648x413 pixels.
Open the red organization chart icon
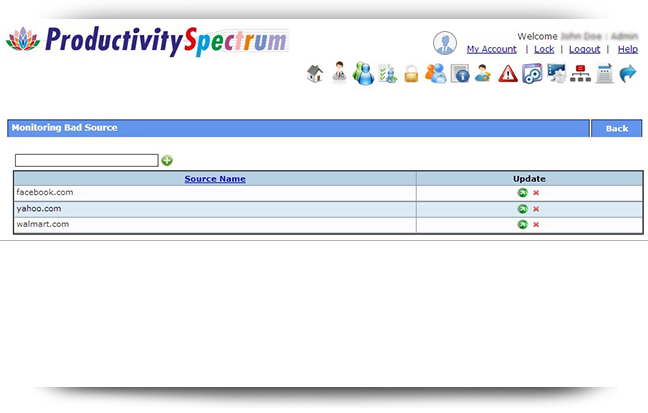[x=580, y=74]
